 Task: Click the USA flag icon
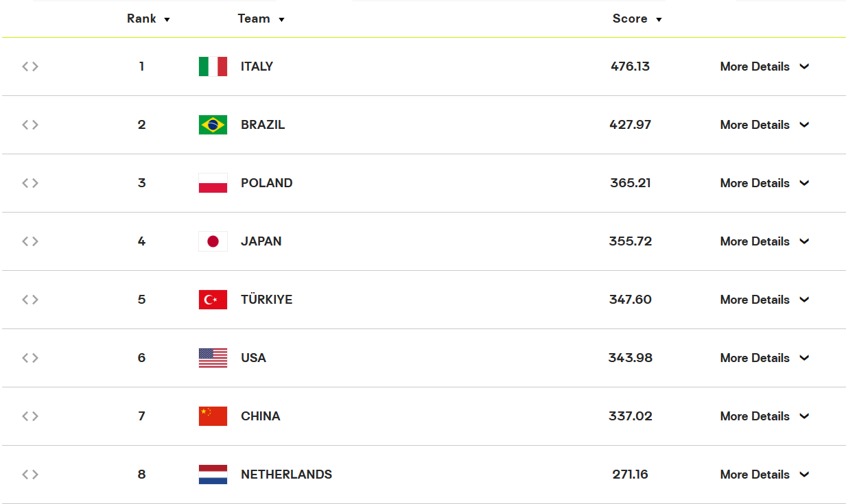[x=213, y=358]
